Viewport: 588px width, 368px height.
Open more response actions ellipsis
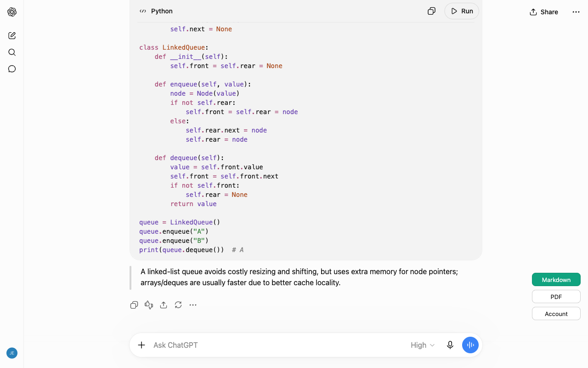pyautogui.click(x=193, y=305)
